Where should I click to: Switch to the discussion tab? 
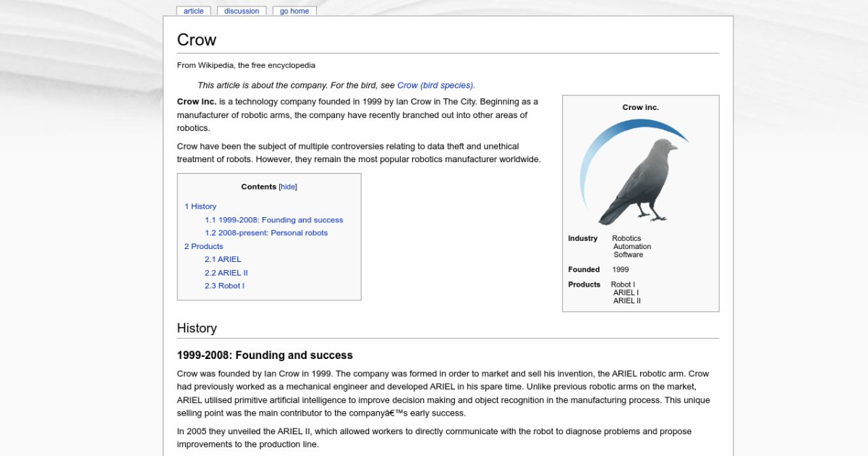coord(242,11)
